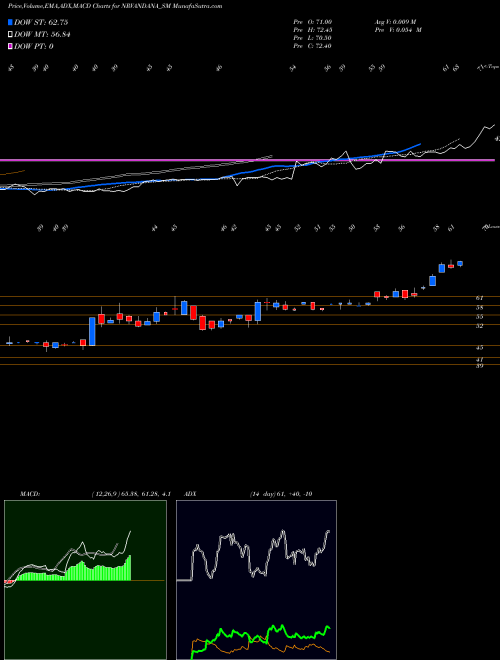
Task: Click the ADX indicator chart thumbnail
Action: point(256,580)
